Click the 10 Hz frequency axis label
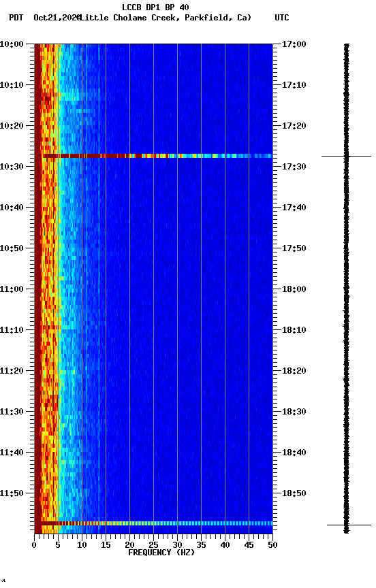Image resolution: width=376 pixels, height=588 pixels. [82, 545]
